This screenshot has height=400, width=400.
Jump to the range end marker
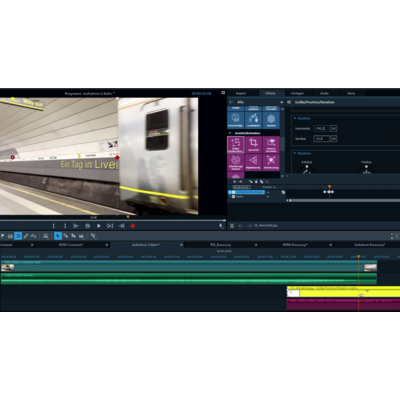(x=110, y=226)
